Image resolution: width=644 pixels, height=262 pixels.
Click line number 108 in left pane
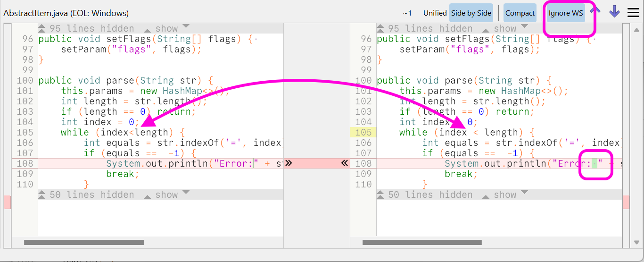25,163
